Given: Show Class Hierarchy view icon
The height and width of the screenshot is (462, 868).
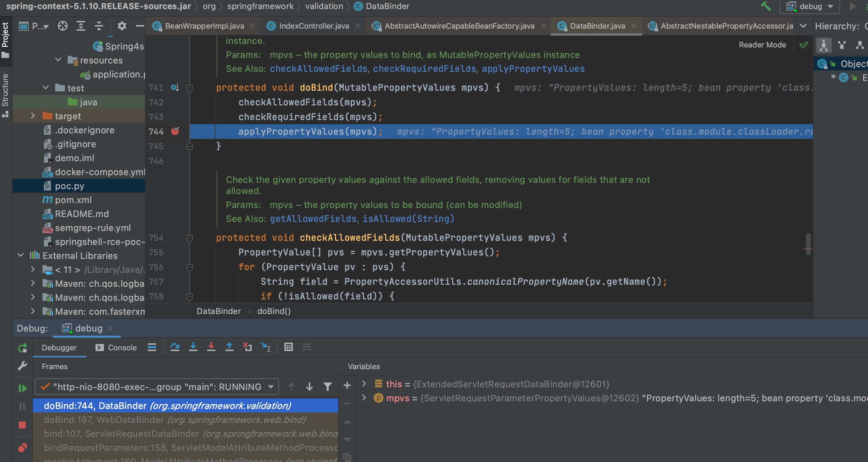Looking at the screenshot, I should (824, 45).
